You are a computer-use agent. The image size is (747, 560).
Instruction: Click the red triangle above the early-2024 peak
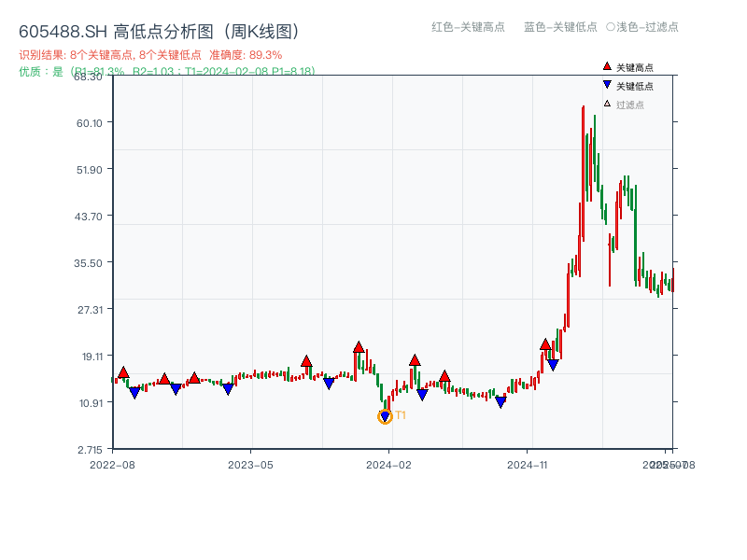[359, 346]
